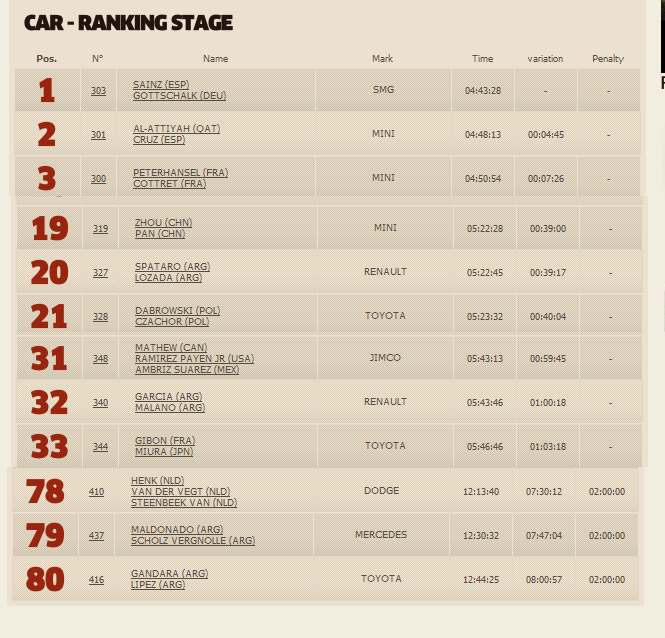Open GOTTSCHALK (DEU) co-driver link
Image resolution: width=665 pixels, height=638 pixels.
click(179, 96)
